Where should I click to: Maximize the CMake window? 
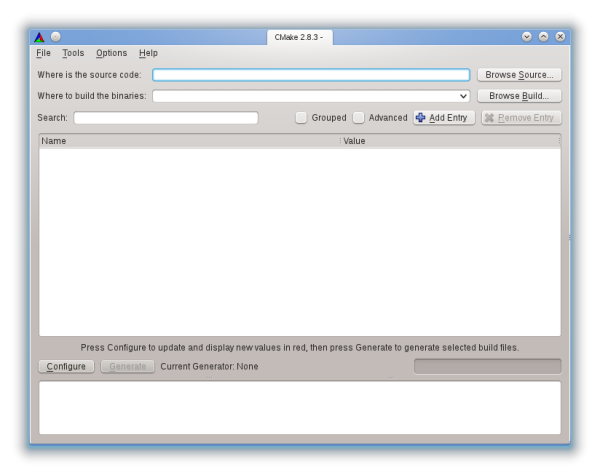[543, 37]
